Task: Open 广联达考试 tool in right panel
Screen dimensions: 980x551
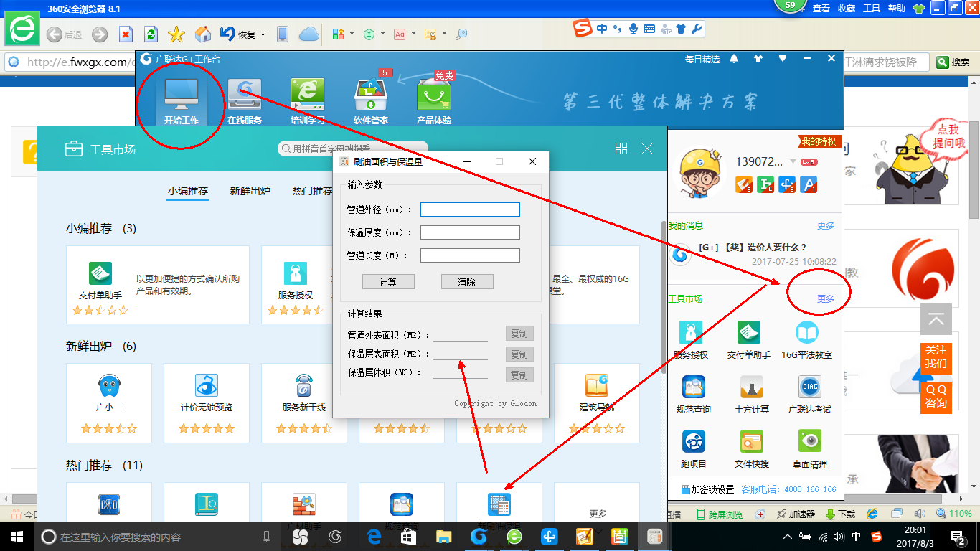Action: [x=809, y=395]
